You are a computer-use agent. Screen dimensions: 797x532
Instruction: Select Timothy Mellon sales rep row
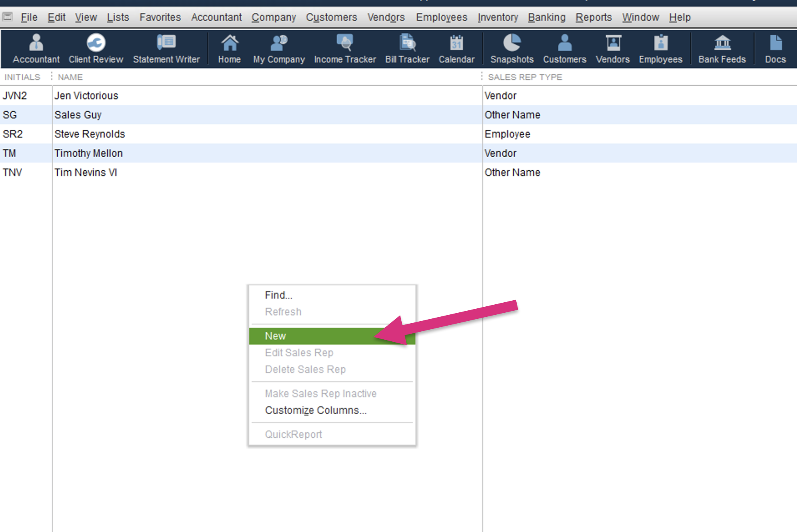click(88, 153)
